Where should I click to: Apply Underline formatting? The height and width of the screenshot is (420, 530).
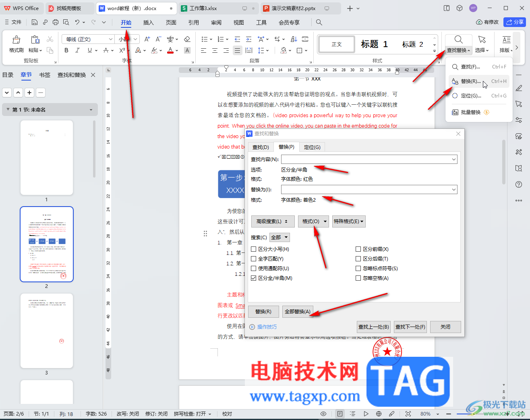(x=90, y=50)
